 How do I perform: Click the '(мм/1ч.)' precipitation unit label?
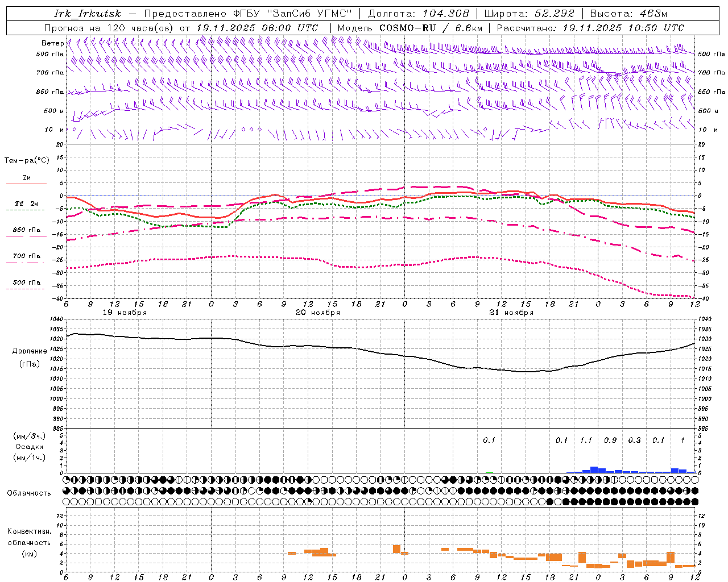click(30, 458)
